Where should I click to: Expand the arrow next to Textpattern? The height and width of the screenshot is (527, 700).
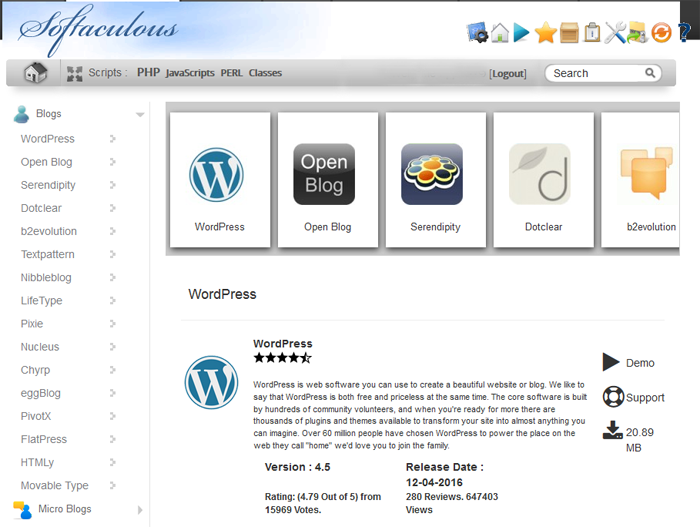[112, 254]
